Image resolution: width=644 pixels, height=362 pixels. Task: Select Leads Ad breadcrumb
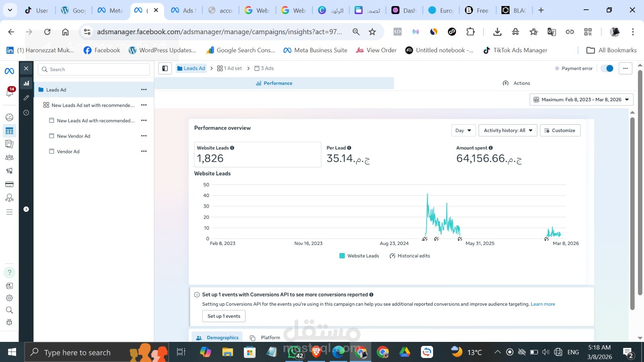(191, 68)
